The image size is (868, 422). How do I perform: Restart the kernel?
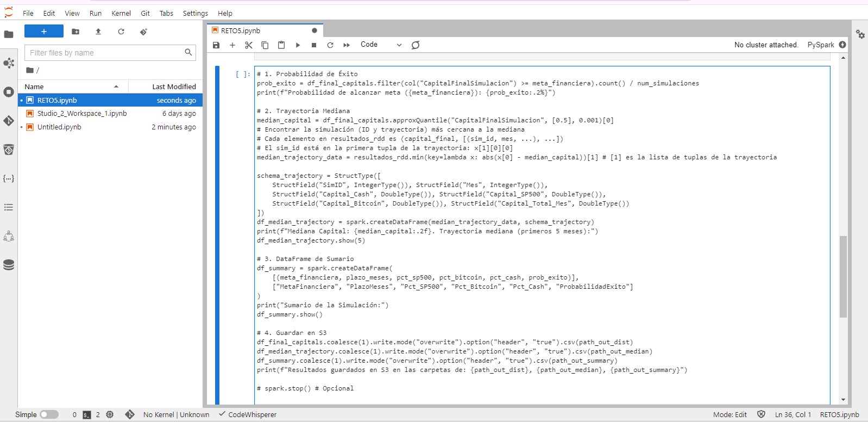(x=330, y=45)
